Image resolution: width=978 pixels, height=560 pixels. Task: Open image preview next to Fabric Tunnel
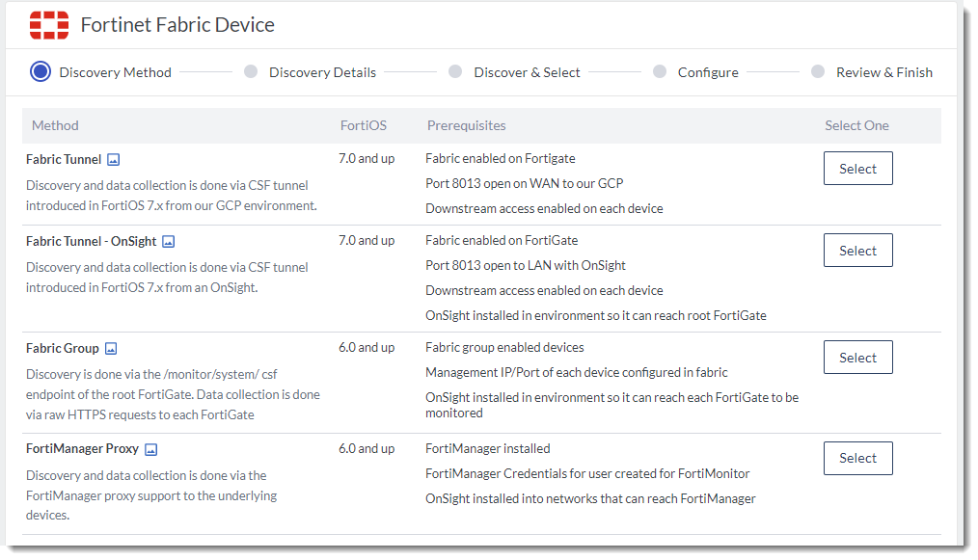pyautogui.click(x=114, y=160)
